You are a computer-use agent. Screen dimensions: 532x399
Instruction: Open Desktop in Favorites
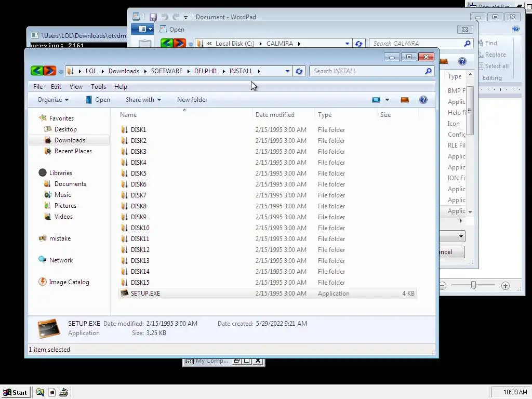pos(65,129)
